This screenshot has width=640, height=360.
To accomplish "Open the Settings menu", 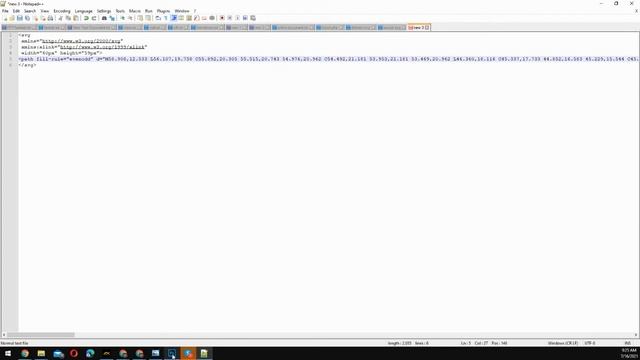I will (104, 11).
